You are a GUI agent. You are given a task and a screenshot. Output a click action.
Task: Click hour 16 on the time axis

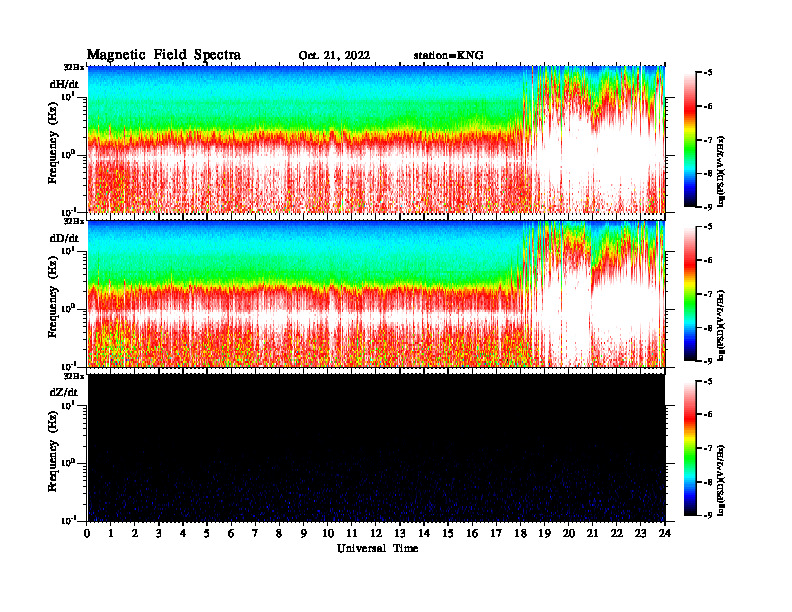click(x=472, y=533)
